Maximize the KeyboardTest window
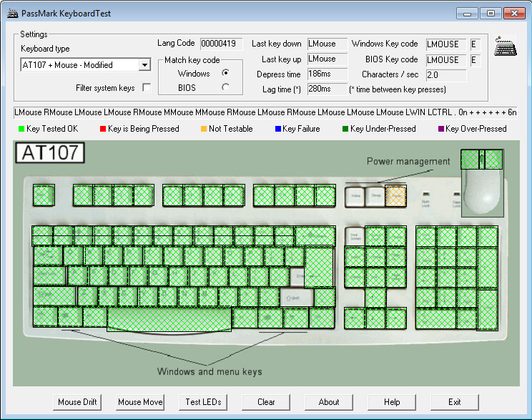The width and height of the screenshot is (532, 420). click(491, 14)
